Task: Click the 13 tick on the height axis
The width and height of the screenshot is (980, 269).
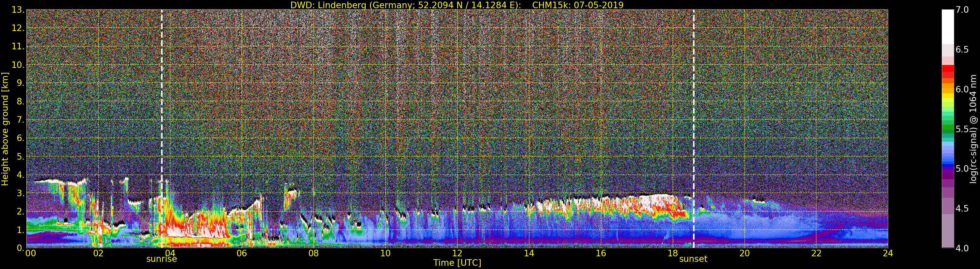Action: (18, 10)
